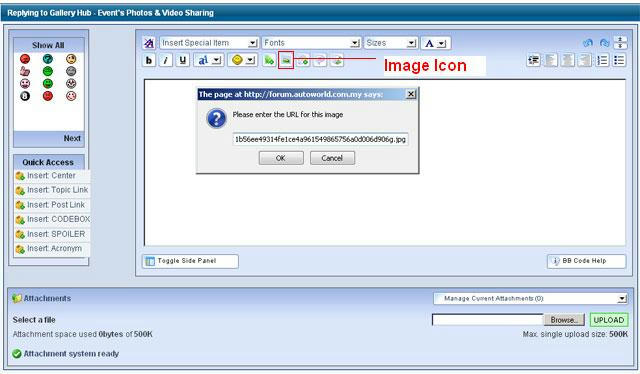
Task: Insert the gray smiley emoticon
Action: pos(71,71)
